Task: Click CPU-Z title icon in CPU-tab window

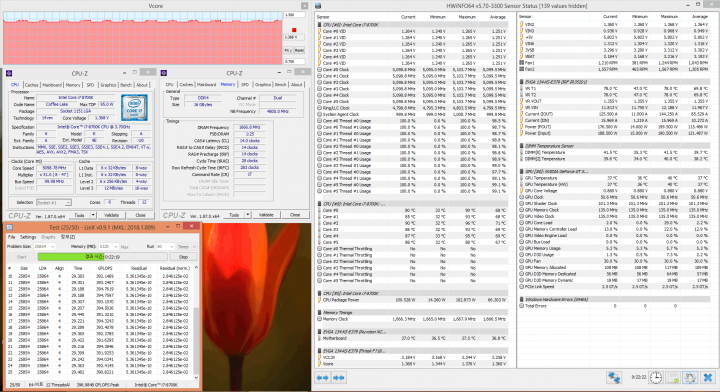Action: click(9, 73)
